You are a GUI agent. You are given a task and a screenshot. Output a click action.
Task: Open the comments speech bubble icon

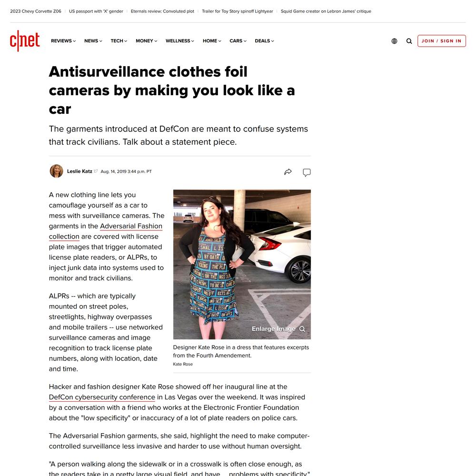307,172
